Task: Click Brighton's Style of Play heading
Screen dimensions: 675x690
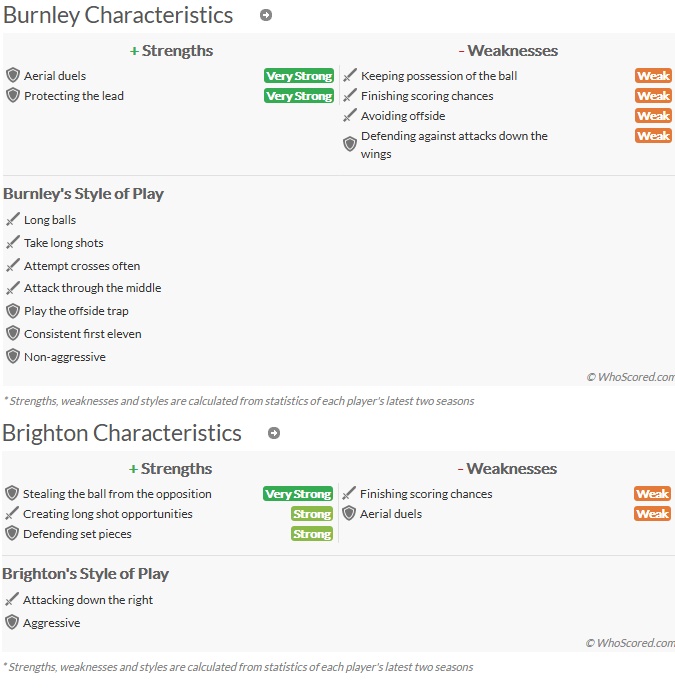Action: 85,574
